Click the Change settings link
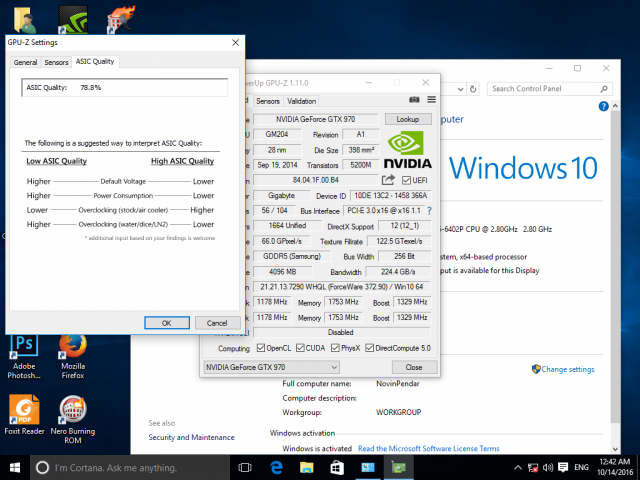 point(567,369)
